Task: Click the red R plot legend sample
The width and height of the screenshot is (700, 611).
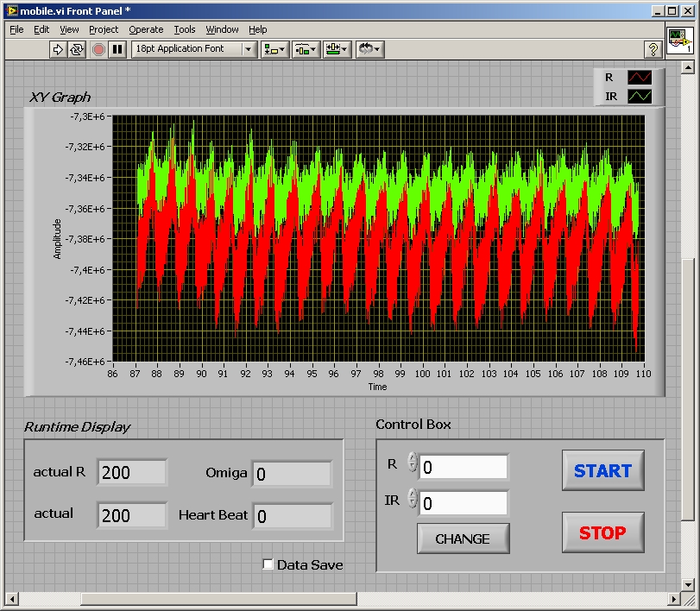Action: coord(640,78)
